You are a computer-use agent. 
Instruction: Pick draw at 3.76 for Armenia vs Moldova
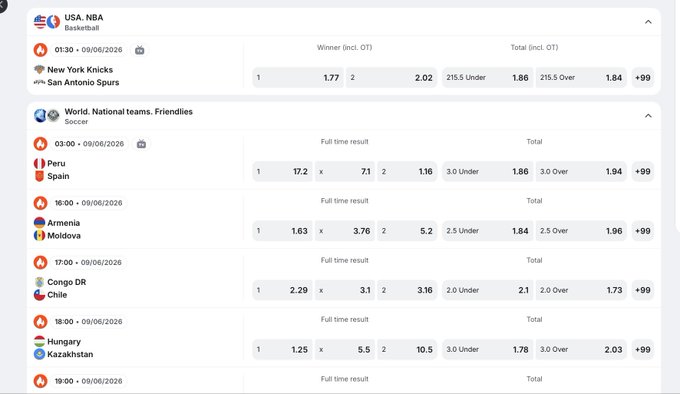coord(345,231)
